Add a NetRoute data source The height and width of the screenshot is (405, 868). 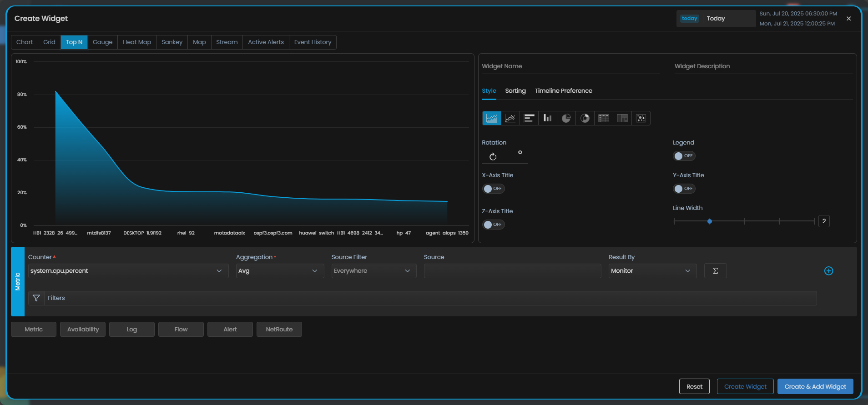(x=279, y=330)
